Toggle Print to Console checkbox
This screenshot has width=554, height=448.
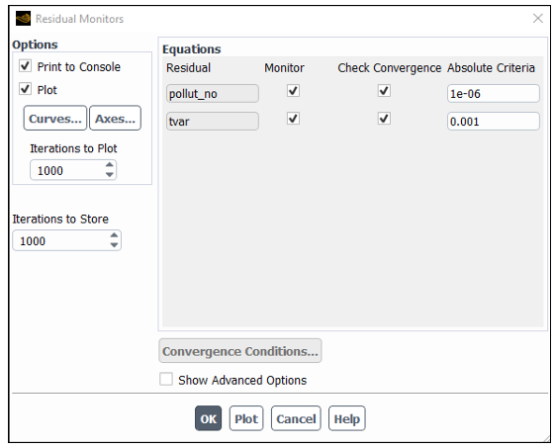pos(25,66)
